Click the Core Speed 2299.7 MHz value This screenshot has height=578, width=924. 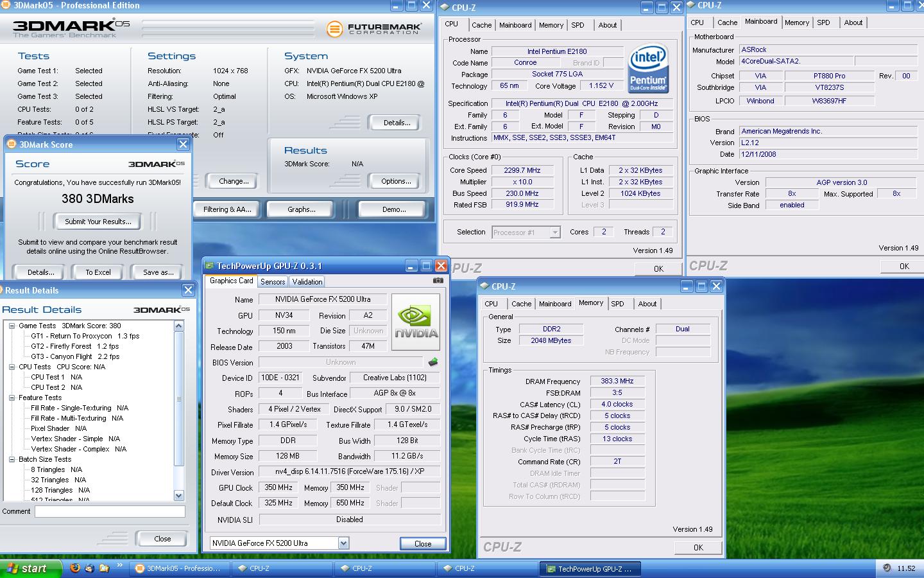[x=522, y=170]
